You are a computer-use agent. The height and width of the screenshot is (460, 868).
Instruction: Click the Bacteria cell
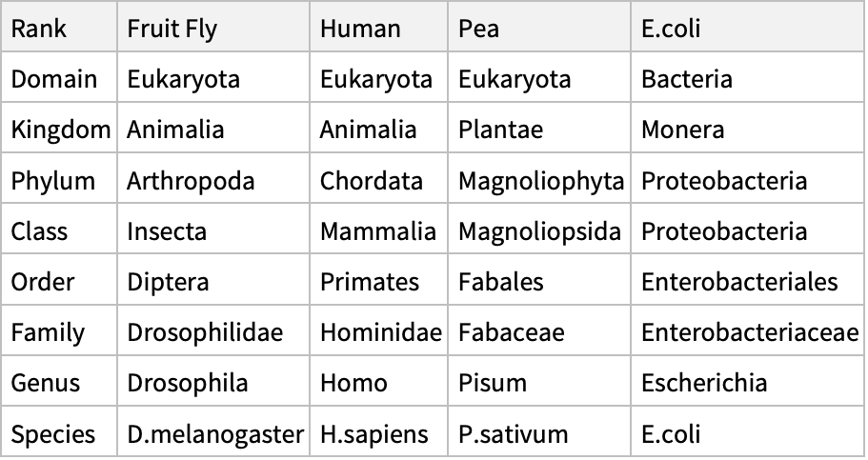pyautogui.click(x=747, y=77)
